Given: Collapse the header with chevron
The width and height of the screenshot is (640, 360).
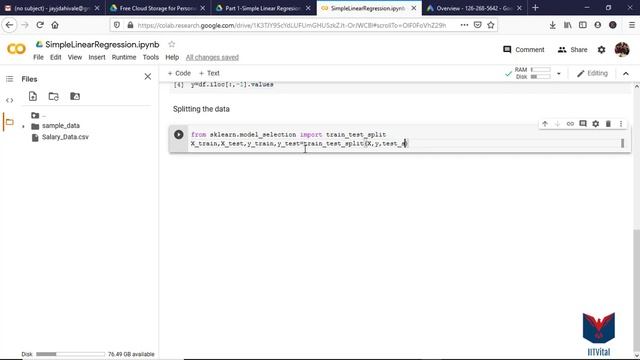Looking at the screenshot, I should point(626,74).
